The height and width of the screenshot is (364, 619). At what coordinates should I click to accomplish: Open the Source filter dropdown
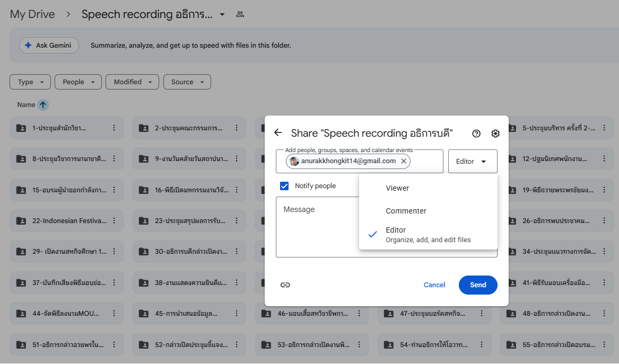[x=187, y=82]
